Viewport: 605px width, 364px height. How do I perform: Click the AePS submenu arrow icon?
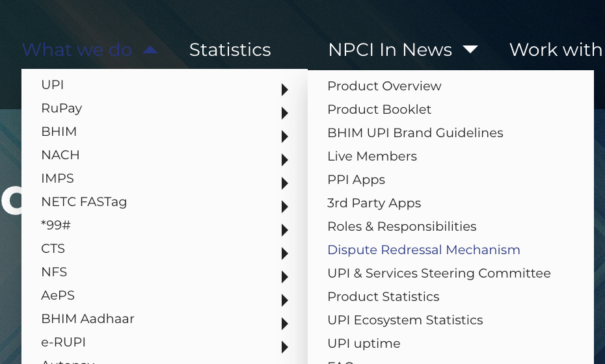tap(284, 300)
